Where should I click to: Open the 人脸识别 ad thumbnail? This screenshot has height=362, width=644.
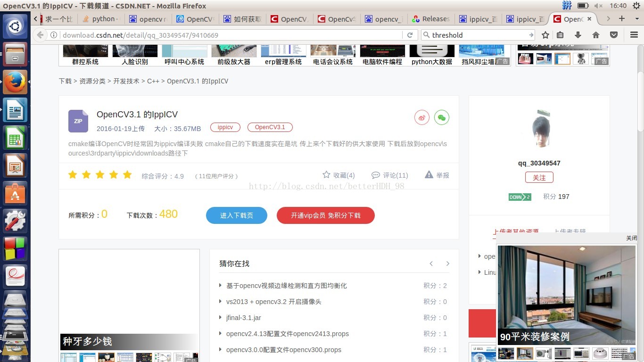(135, 55)
